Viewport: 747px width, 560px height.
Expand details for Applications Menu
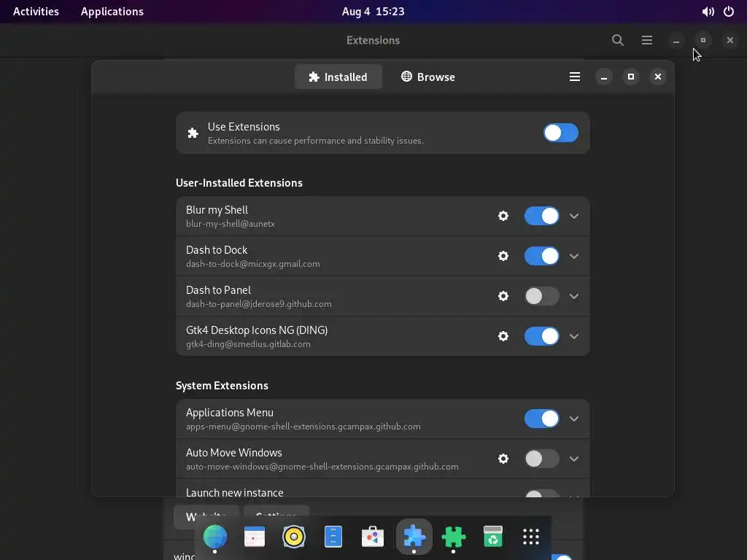[574, 419]
